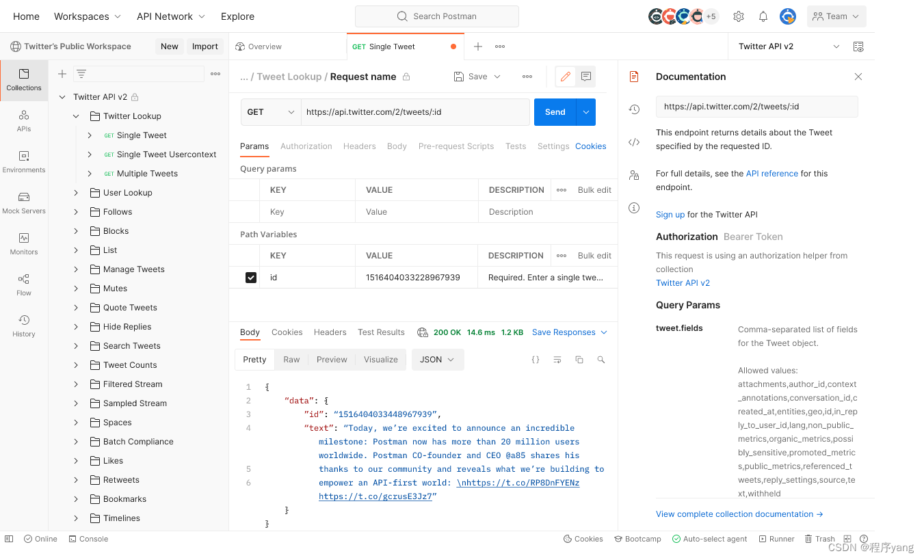Screen dimensions: 924x560
Task: Switch response view to Raw
Action: (291, 360)
